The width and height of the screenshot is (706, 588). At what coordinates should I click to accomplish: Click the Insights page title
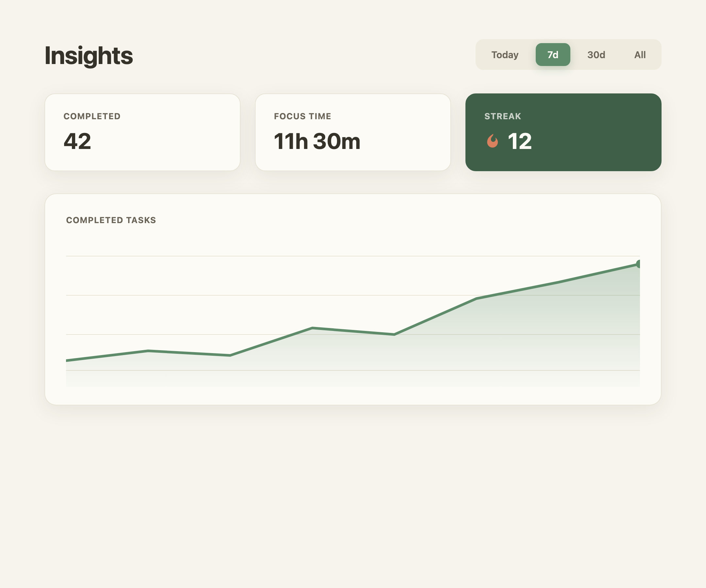[89, 56]
